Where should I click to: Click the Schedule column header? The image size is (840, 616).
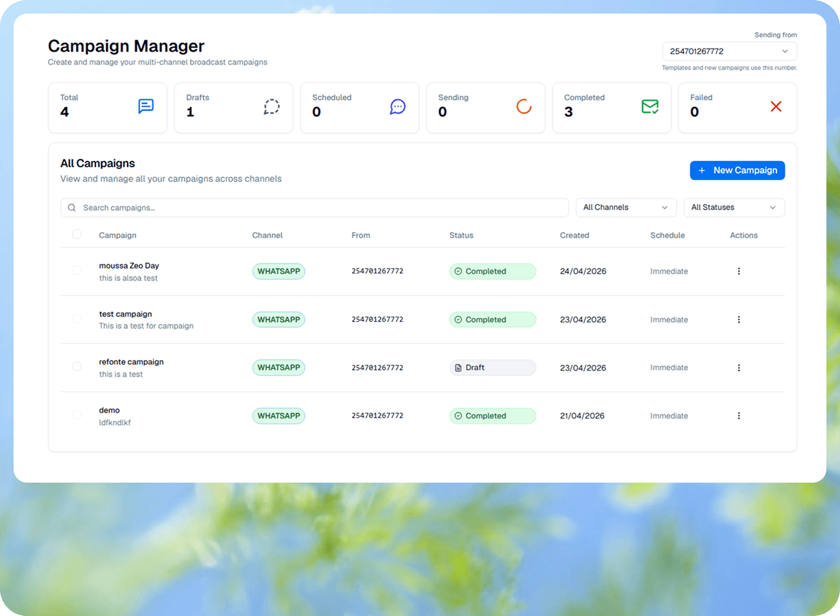668,235
